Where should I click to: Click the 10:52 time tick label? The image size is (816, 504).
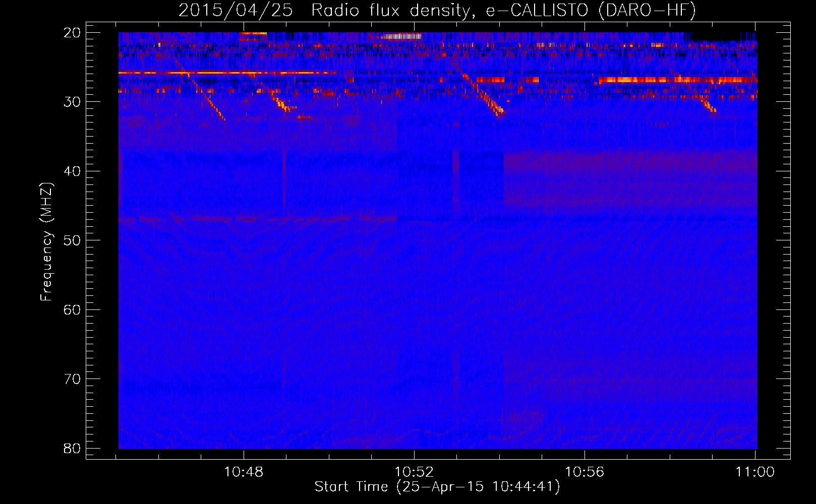pyautogui.click(x=414, y=472)
